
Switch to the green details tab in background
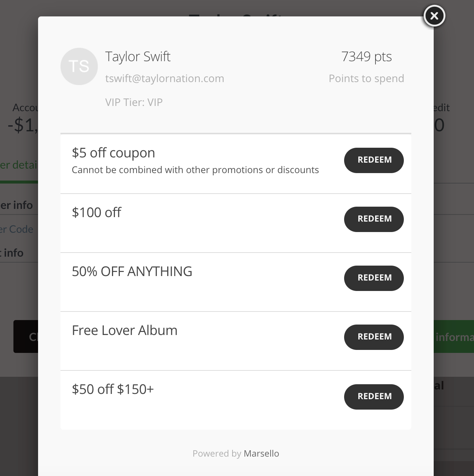[x=19, y=165]
